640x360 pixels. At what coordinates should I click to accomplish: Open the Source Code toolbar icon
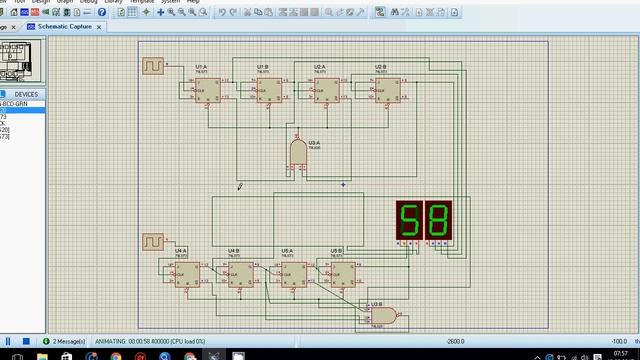87,12
